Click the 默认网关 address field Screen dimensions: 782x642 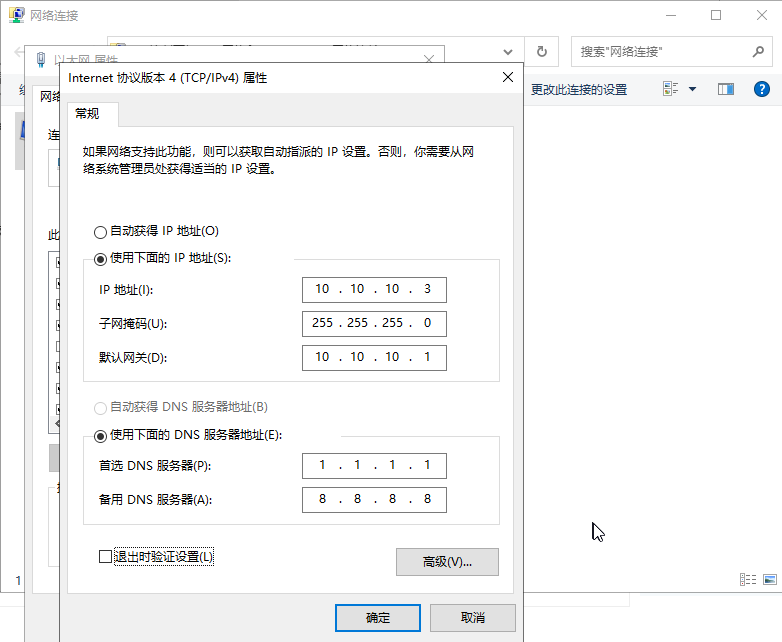coord(373,357)
